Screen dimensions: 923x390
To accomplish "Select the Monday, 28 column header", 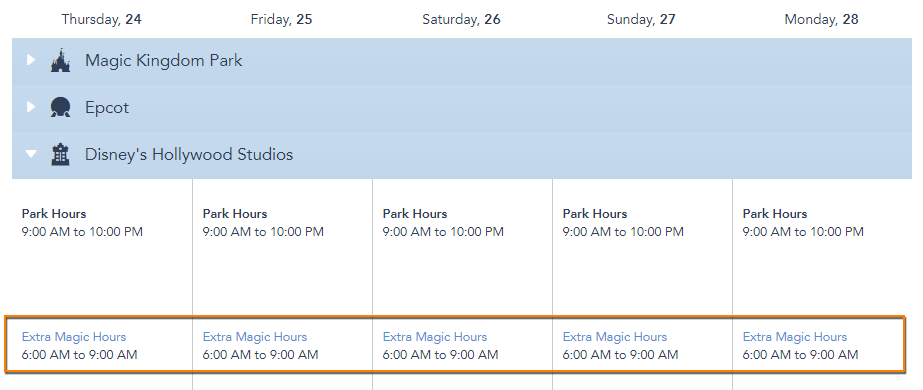I will coord(821,19).
